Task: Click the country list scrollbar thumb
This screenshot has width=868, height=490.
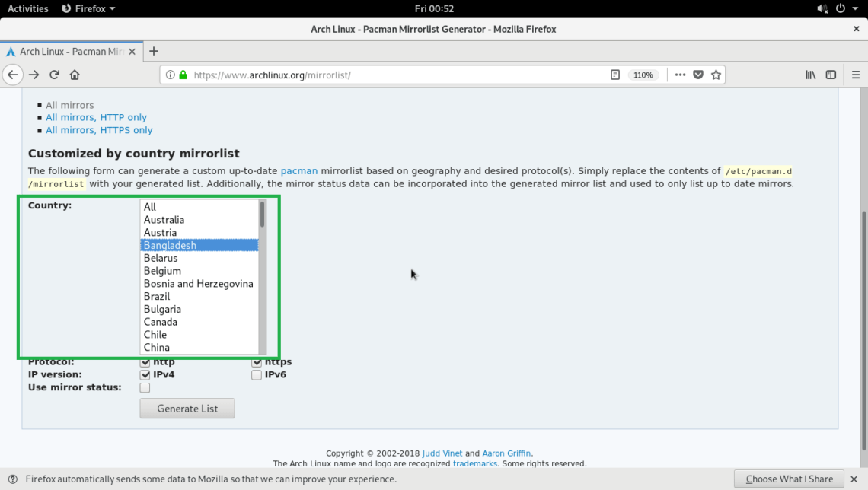Action: pyautogui.click(x=263, y=214)
